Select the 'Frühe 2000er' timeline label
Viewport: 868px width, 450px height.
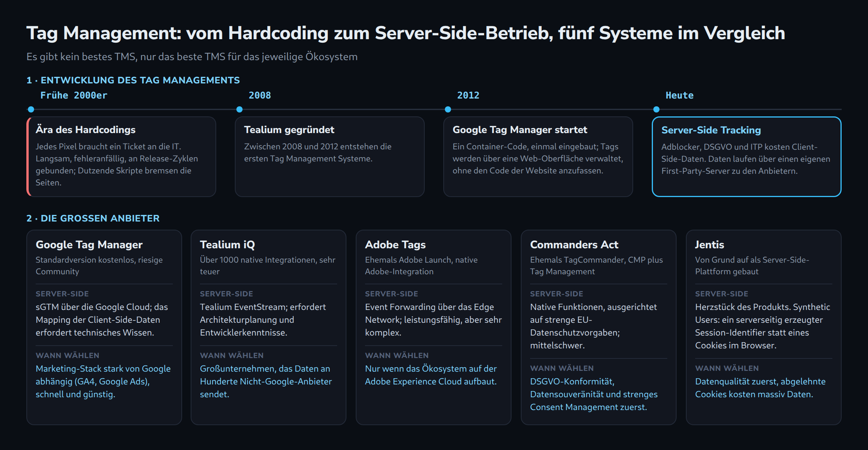(74, 95)
